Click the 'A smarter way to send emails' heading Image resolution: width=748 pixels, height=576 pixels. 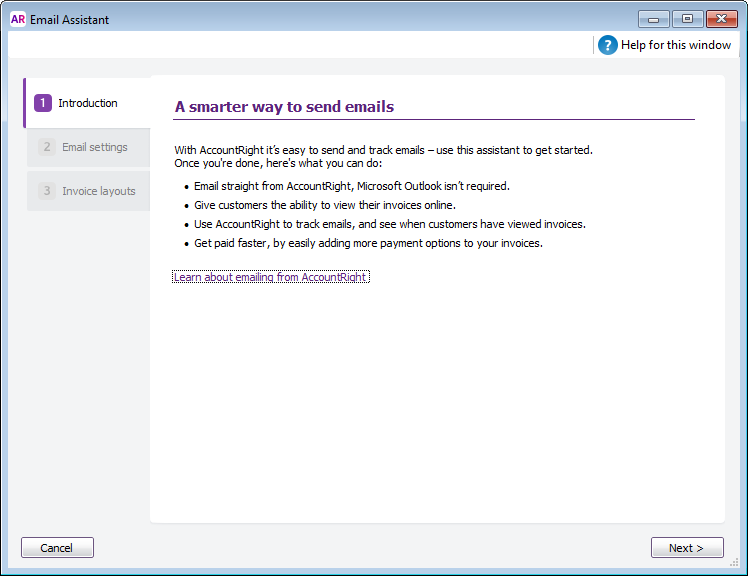284,107
